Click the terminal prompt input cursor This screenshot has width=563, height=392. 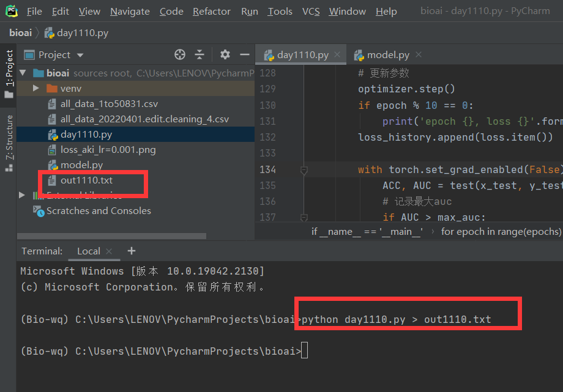pos(305,350)
